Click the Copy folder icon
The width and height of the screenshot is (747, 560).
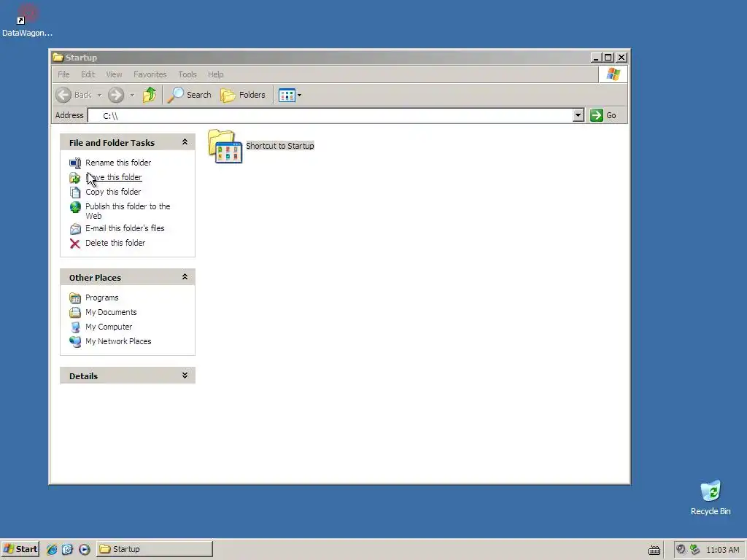click(x=75, y=192)
